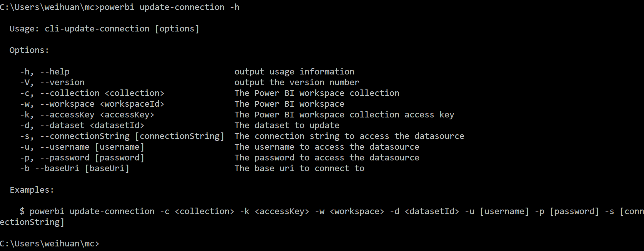Click the "Options:" heading
The width and height of the screenshot is (644, 251).
[x=29, y=50]
